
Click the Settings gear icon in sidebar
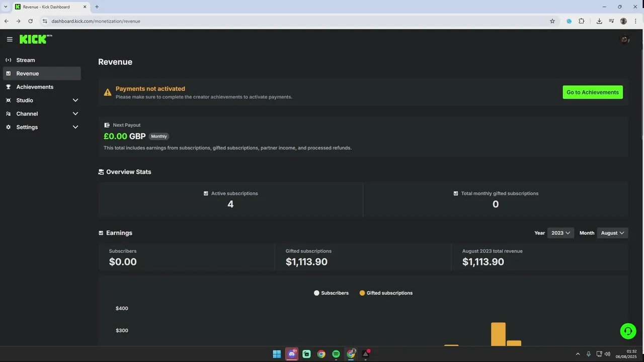(x=9, y=127)
